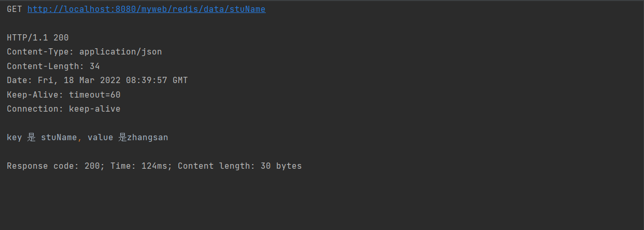
Task: Click the GET method keyword
Action: (x=15, y=9)
